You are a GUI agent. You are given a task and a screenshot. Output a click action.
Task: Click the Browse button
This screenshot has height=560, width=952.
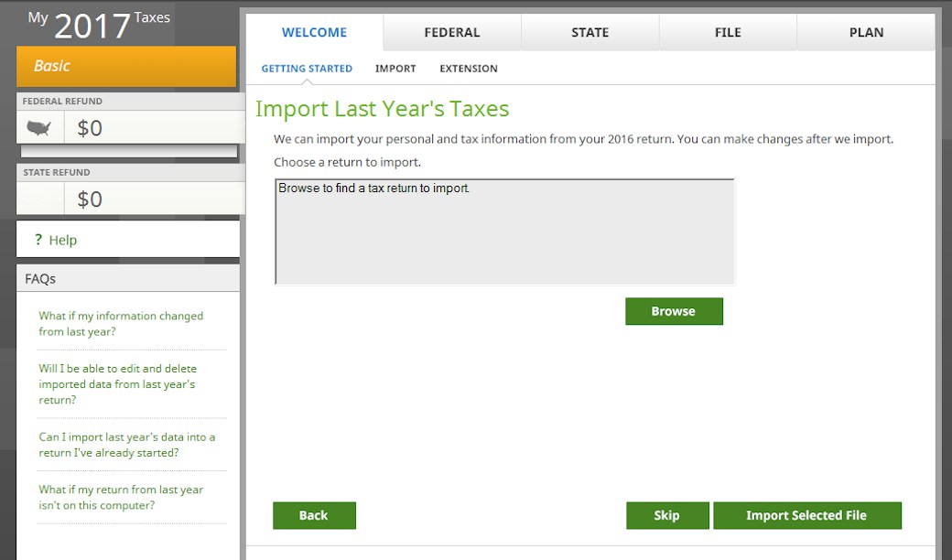674,311
